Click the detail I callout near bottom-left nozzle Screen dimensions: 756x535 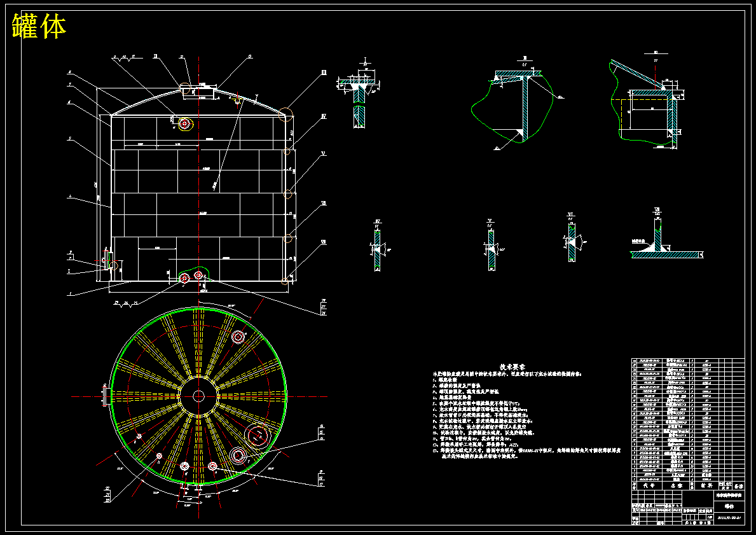point(69,272)
